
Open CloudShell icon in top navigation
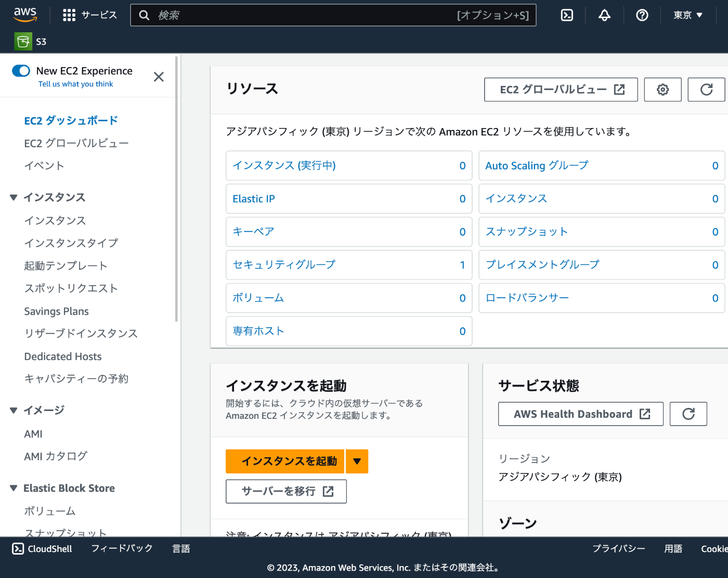coord(567,15)
